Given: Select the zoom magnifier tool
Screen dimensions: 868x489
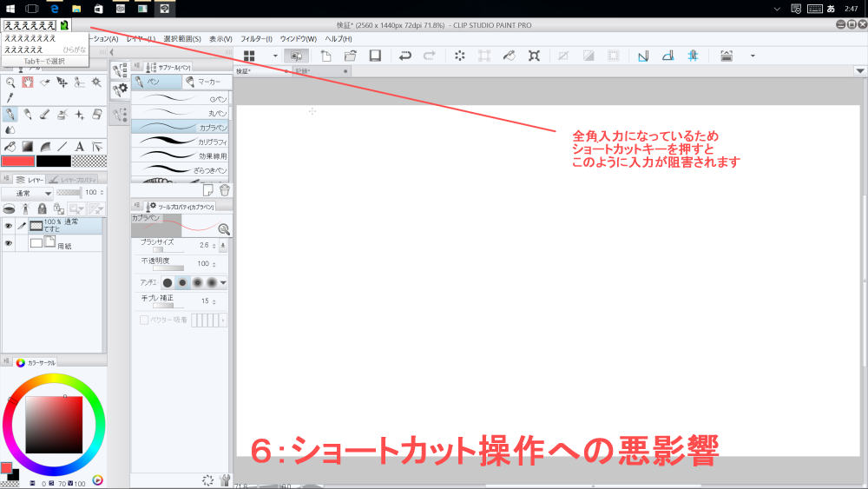Looking at the screenshot, I should tap(10, 83).
